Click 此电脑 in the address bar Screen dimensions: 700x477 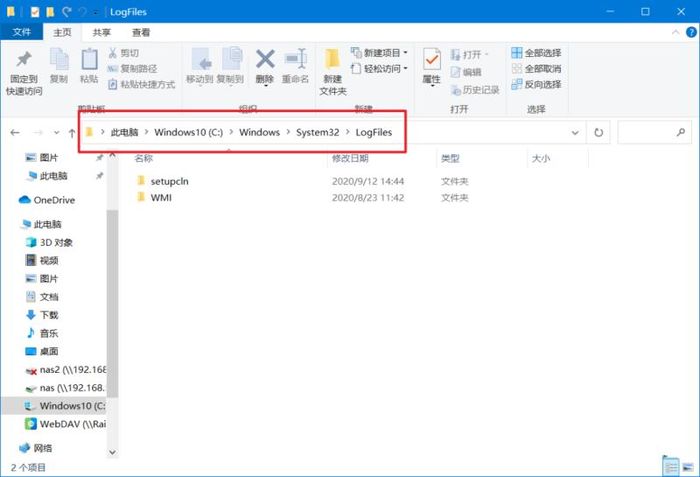125,132
